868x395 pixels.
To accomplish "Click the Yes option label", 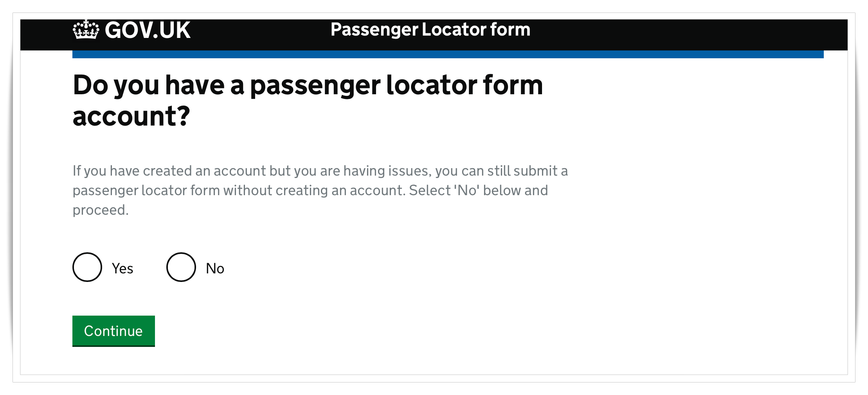I will point(122,268).
